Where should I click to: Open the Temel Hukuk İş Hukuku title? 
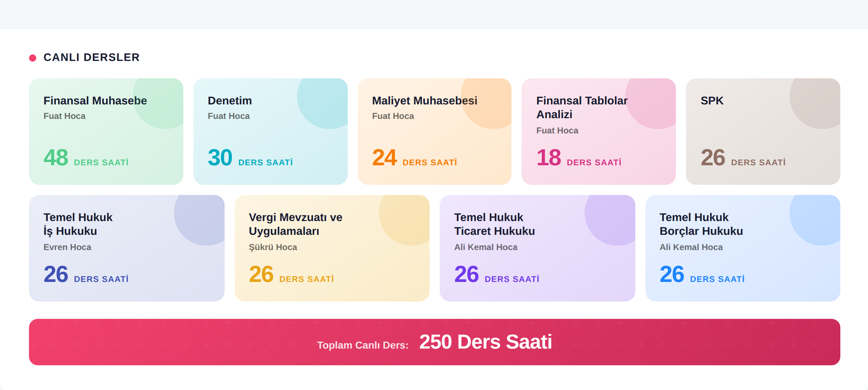coord(78,224)
